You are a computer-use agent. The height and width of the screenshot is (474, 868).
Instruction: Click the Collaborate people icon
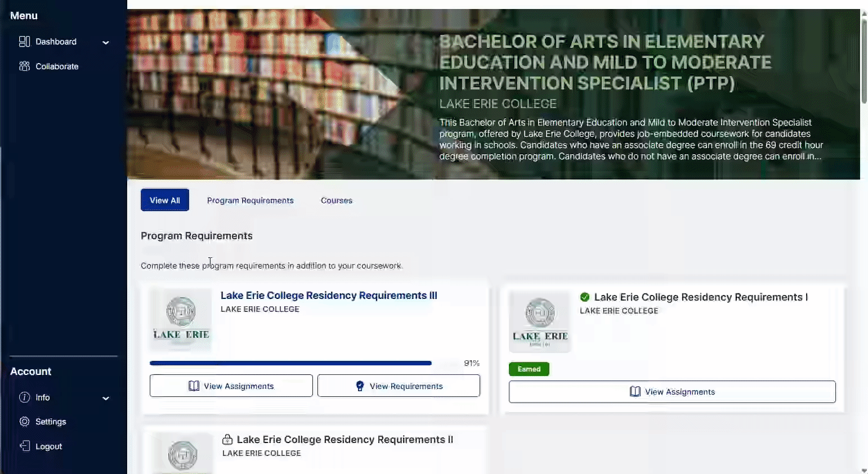24,66
